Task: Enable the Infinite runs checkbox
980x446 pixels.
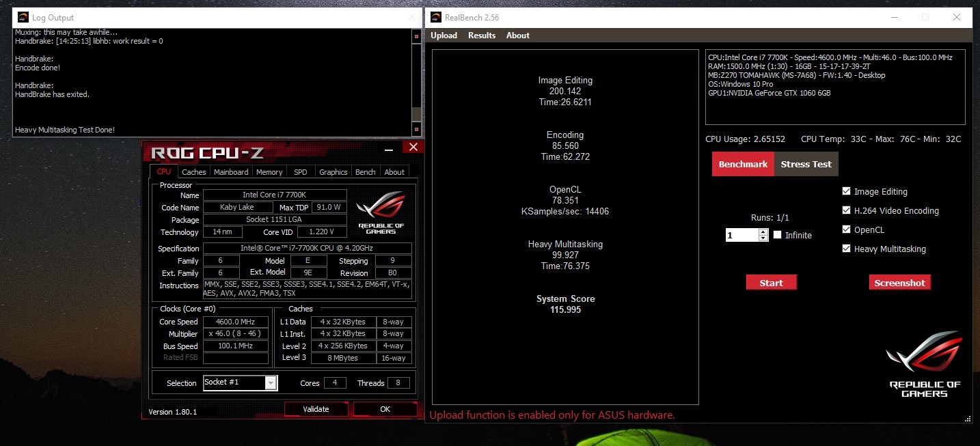Action: point(778,235)
